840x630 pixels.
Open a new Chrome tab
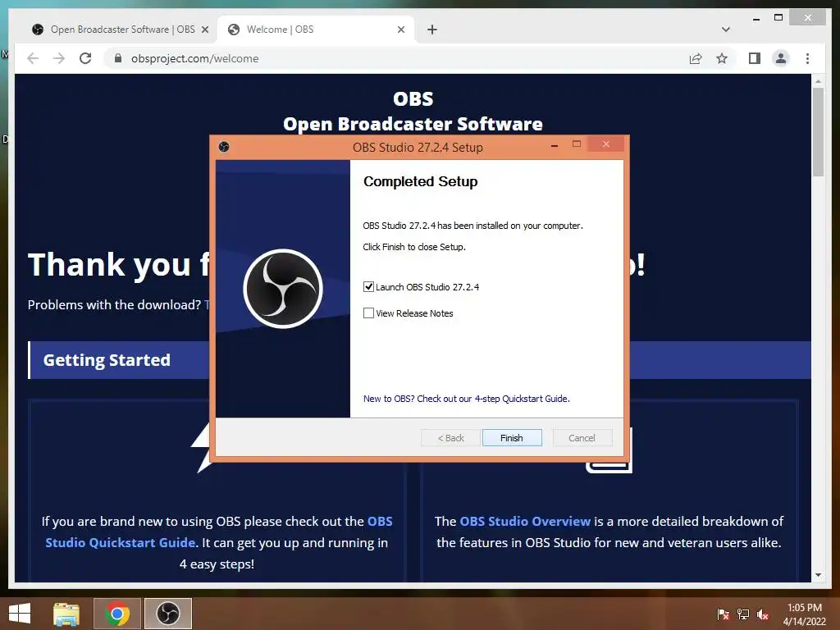(432, 30)
